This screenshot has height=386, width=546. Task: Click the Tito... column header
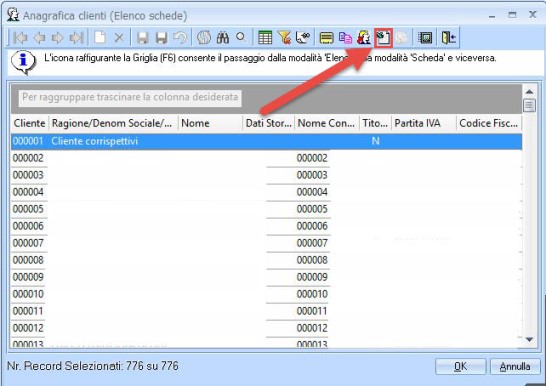click(x=375, y=123)
